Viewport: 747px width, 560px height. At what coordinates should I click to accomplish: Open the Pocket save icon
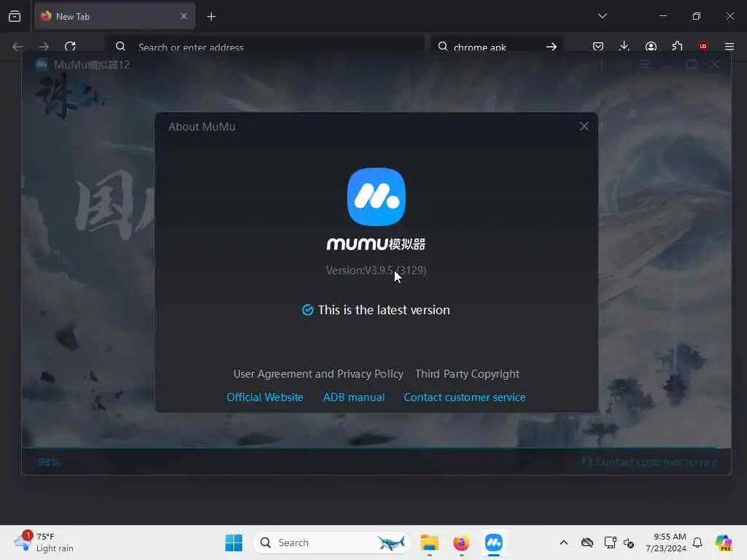598,47
